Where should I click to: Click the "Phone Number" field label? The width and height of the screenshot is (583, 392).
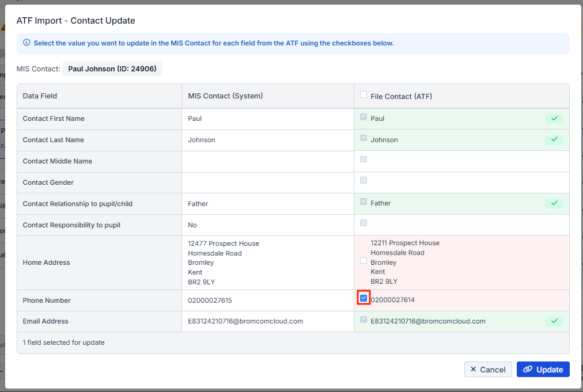click(47, 300)
